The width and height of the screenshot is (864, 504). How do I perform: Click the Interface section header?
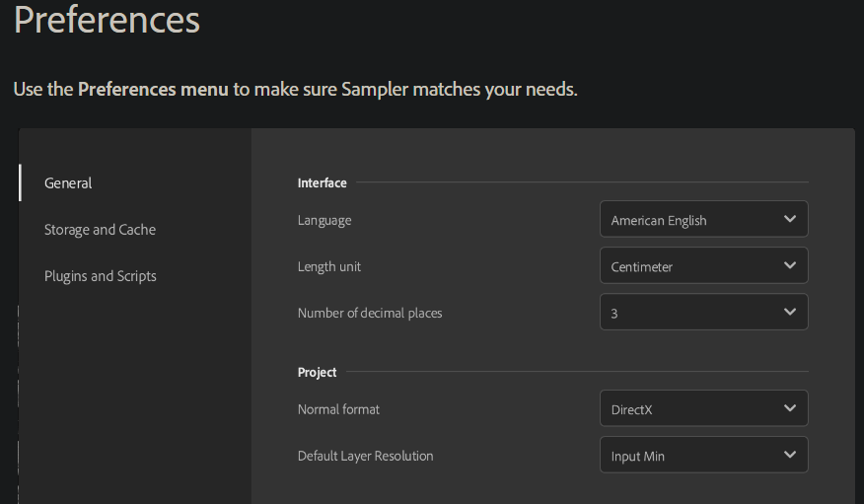pyautogui.click(x=322, y=182)
